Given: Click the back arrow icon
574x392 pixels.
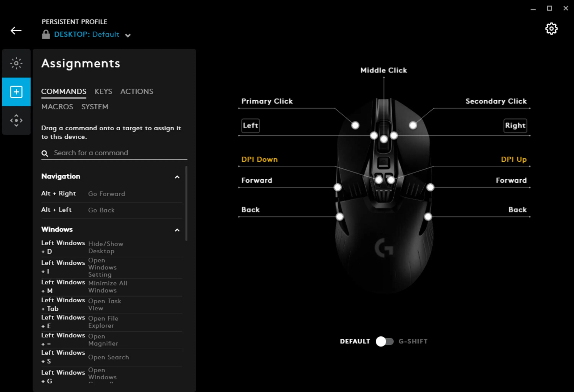Looking at the screenshot, I should (x=16, y=31).
